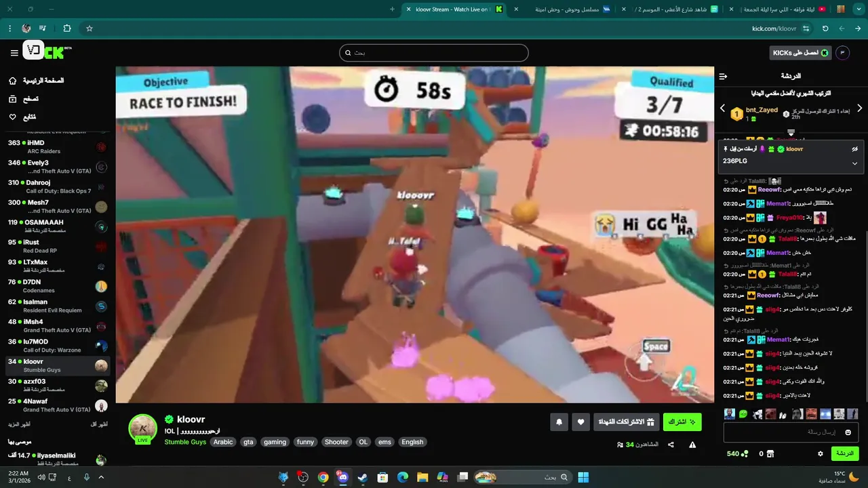This screenshot has height=488, width=868.
Task: Select the Shooter tag
Action: click(x=336, y=442)
